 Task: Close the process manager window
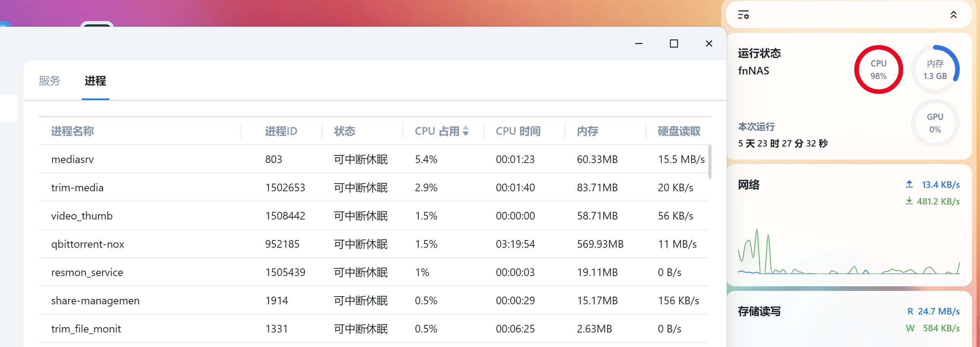pos(709,44)
